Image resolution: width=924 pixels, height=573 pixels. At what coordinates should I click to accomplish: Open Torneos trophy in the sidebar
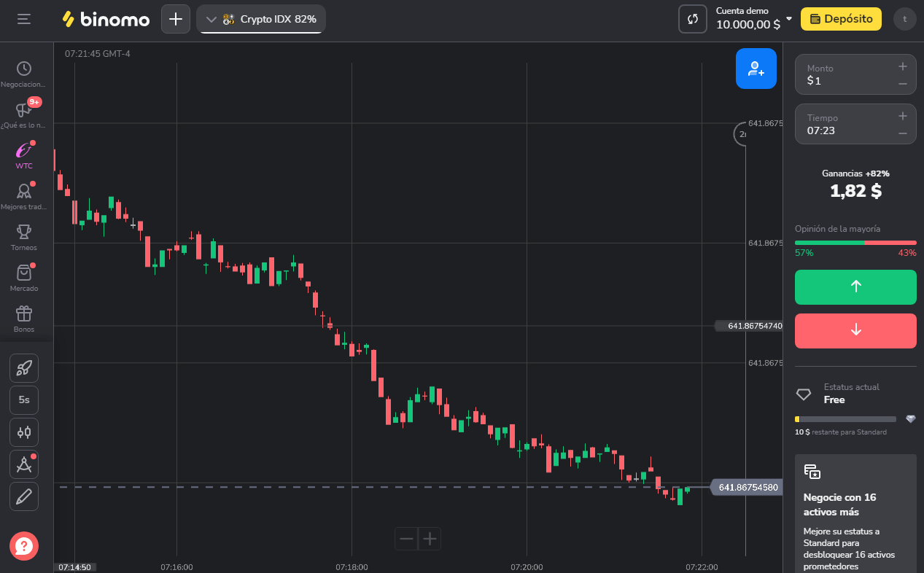(24, 238)
